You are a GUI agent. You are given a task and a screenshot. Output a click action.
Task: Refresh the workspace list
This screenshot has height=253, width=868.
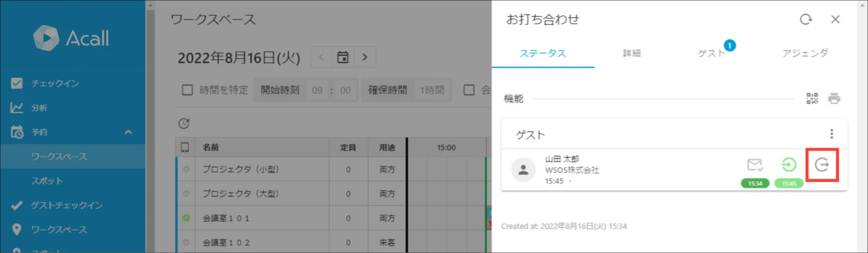tap(183, 124)
